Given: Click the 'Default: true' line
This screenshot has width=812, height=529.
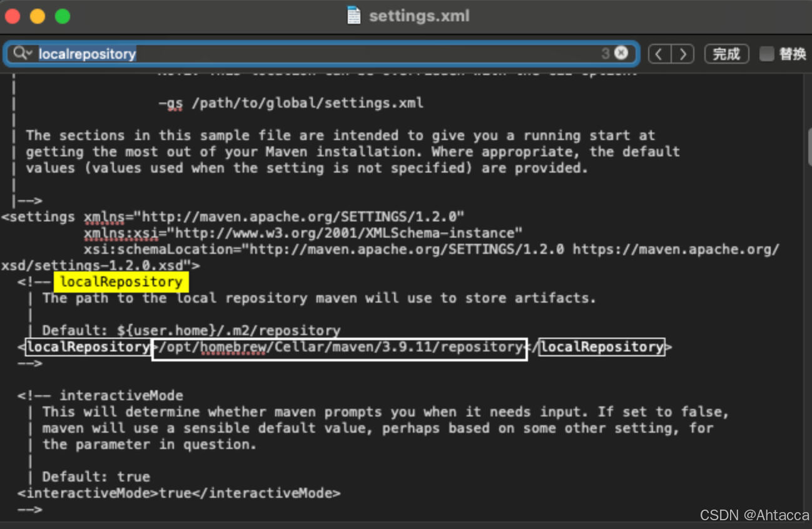Looking at the screenshot, I should [x=96, y=477].
